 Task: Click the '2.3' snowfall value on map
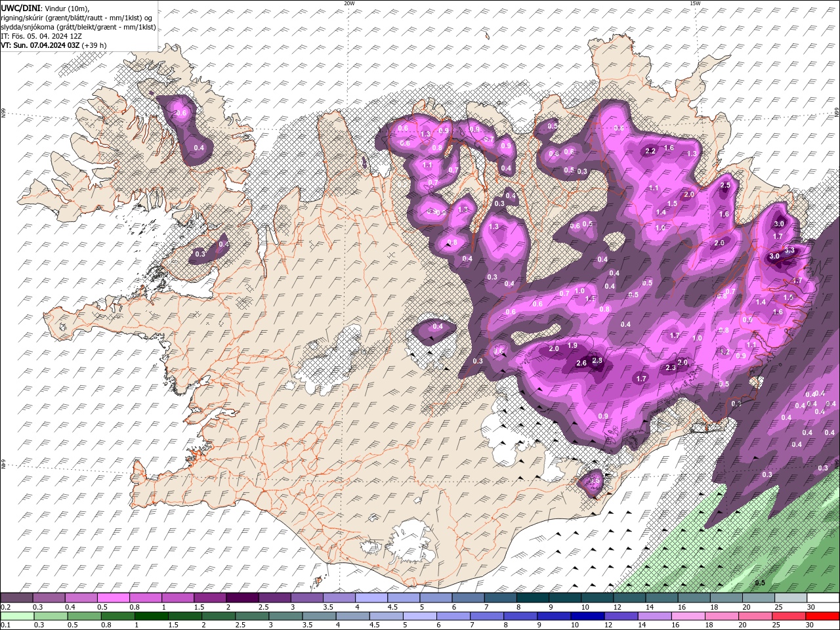pos(670,368)
